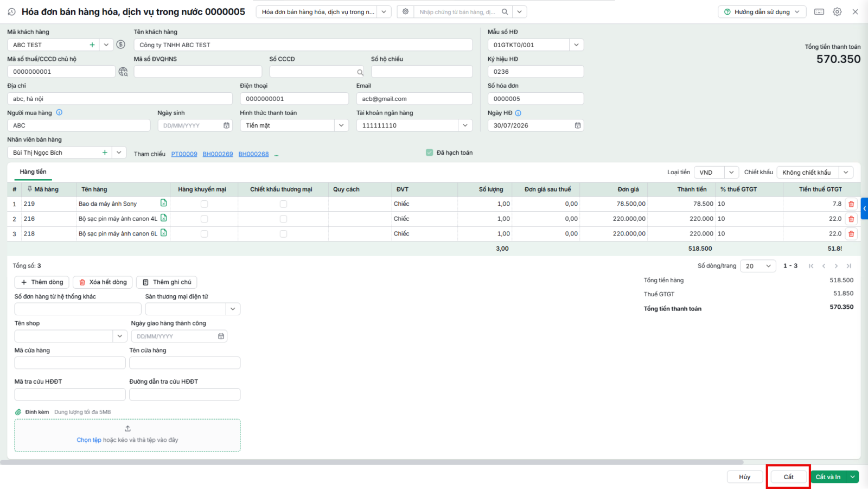
Task: Expand the Mã khách hàng dropdown arrow
Action: click(106, 45)
